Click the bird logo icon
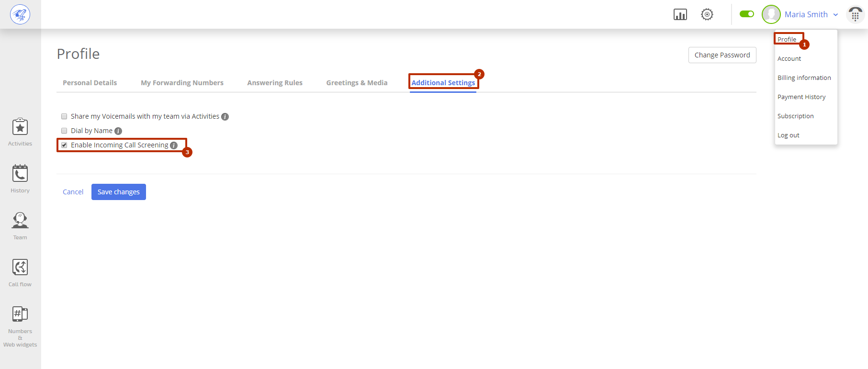 tap(20, 14)
